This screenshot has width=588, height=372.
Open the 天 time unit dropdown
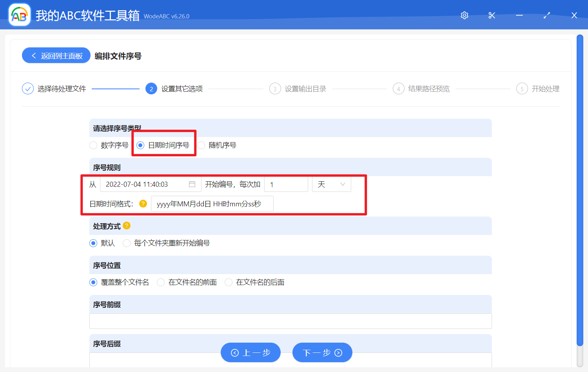coord(331,184)
